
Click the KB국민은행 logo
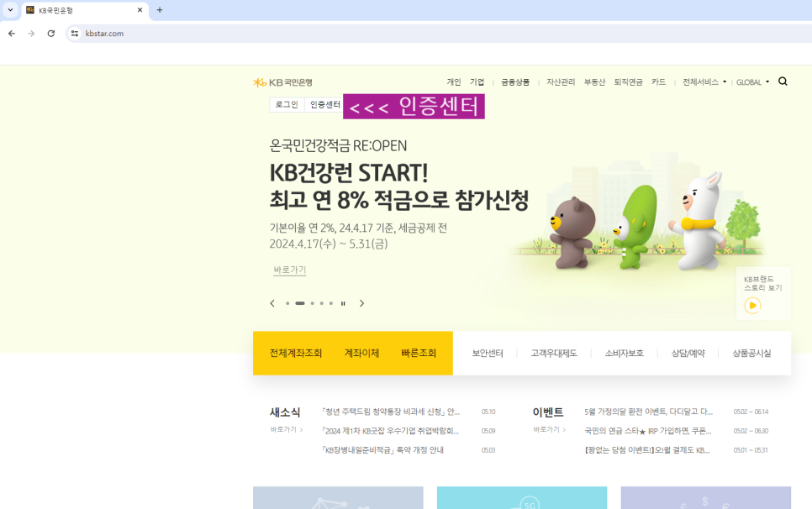coord(282,82)
